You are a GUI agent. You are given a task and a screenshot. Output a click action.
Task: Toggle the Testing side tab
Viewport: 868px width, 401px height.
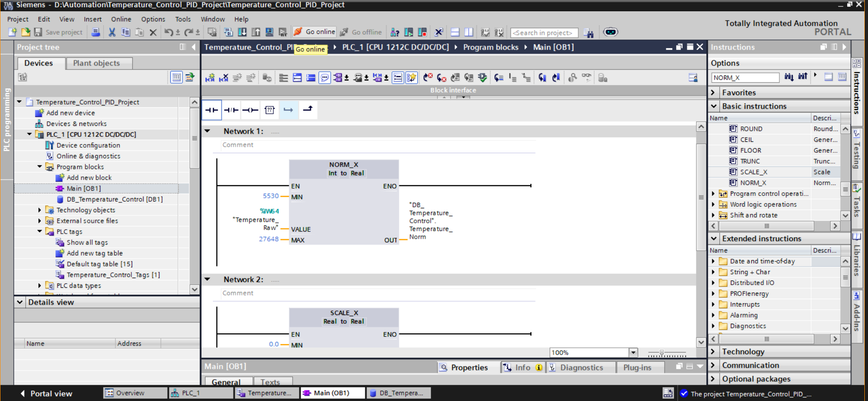coord(857,155)
